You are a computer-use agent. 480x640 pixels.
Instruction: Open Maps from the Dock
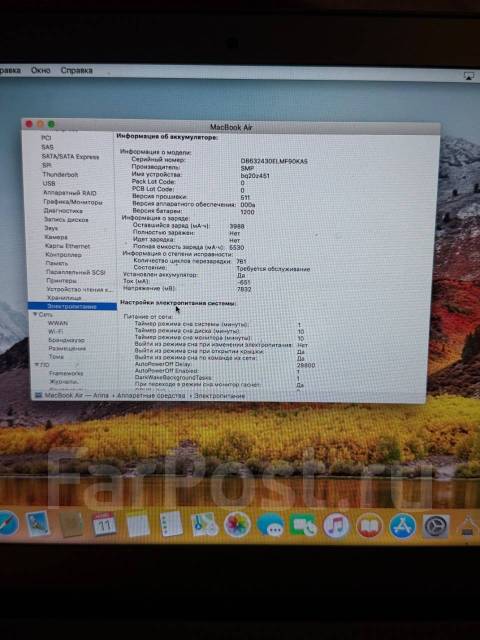point(204,524)
